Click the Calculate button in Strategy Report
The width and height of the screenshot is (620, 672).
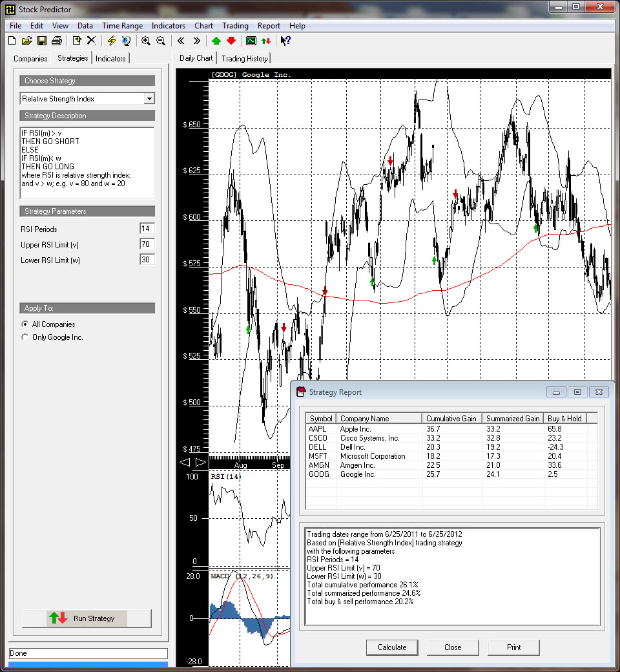coord(392,647)
